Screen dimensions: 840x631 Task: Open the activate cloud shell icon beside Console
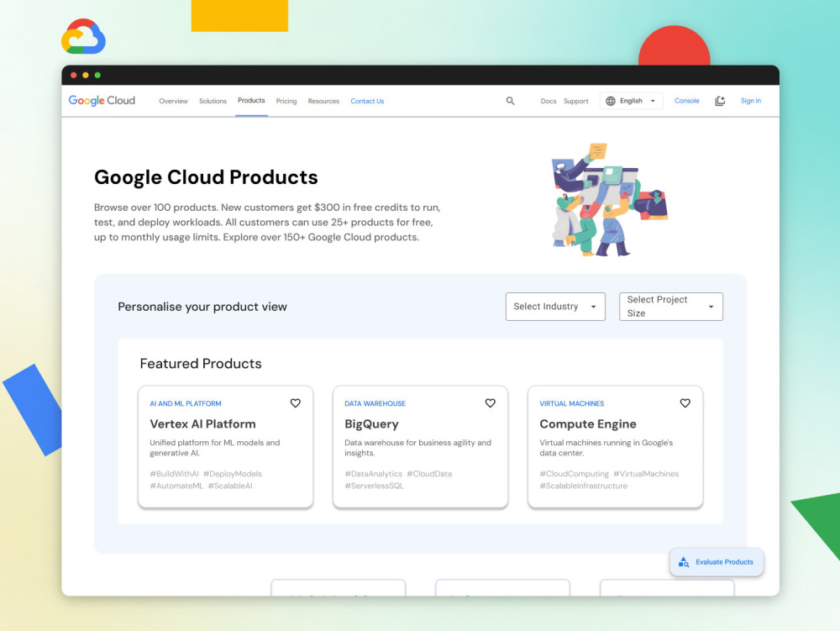tap(720, 101)
